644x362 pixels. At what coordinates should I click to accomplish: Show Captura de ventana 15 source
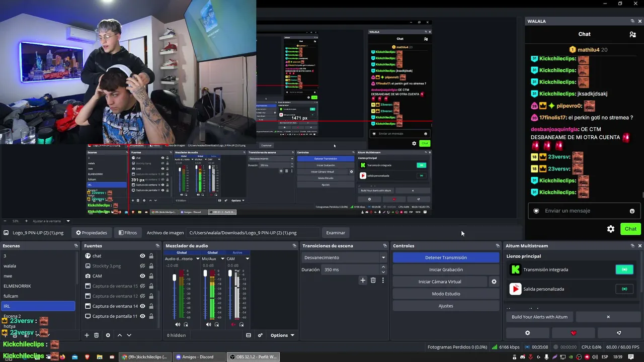click(x=142, y=286)
